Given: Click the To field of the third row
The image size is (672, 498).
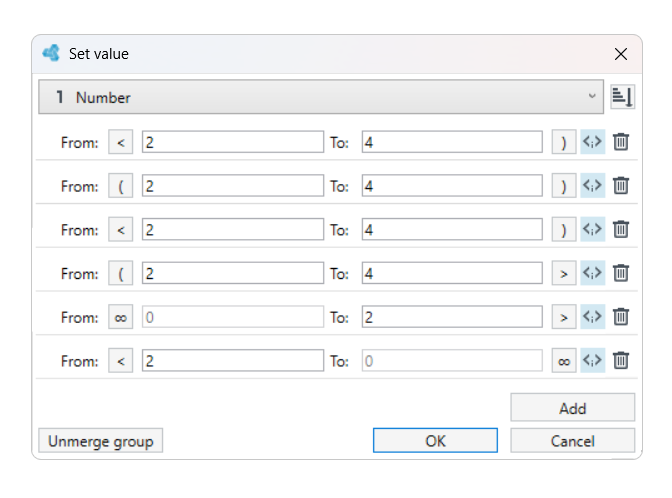Looking at the screenshot, I should (452, 229).
